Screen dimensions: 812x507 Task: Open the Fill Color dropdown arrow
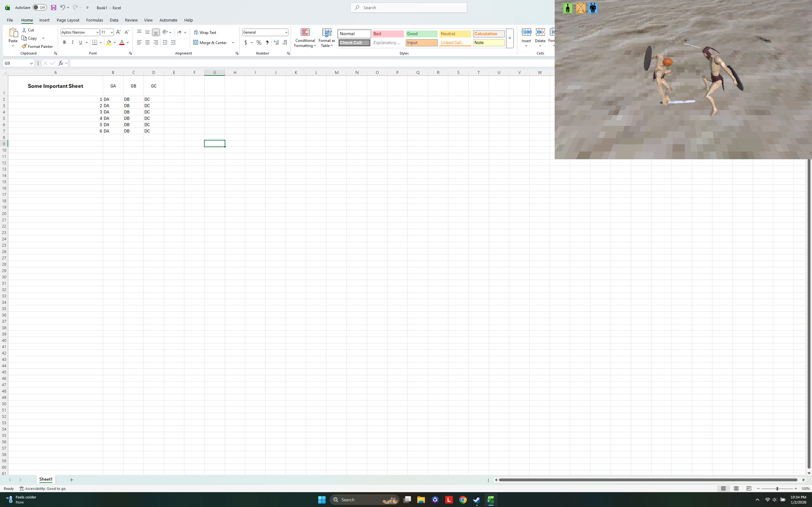(x=115, y=42)
